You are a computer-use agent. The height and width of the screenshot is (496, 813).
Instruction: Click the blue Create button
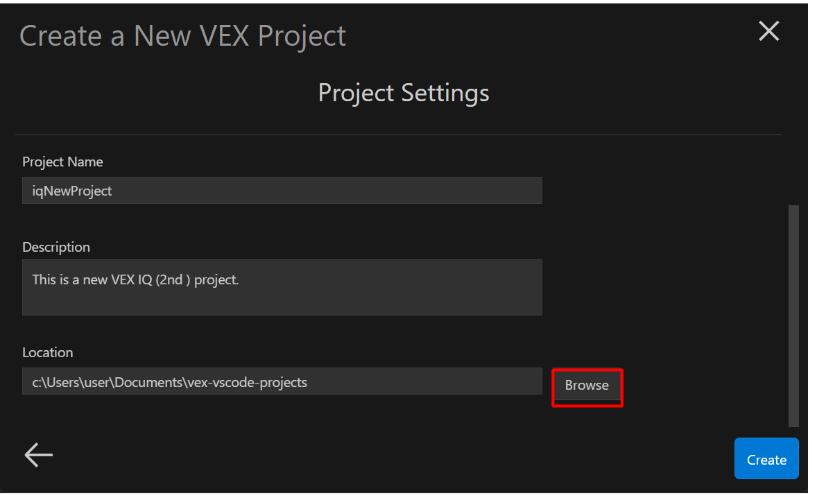click(766, 459)
